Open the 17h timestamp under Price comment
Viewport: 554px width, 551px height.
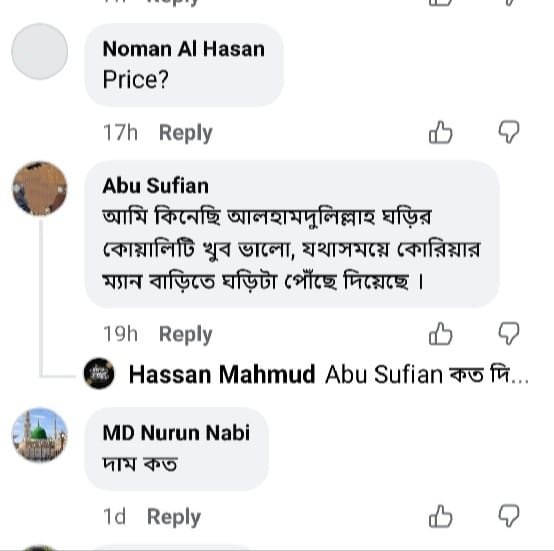[120, 133]
